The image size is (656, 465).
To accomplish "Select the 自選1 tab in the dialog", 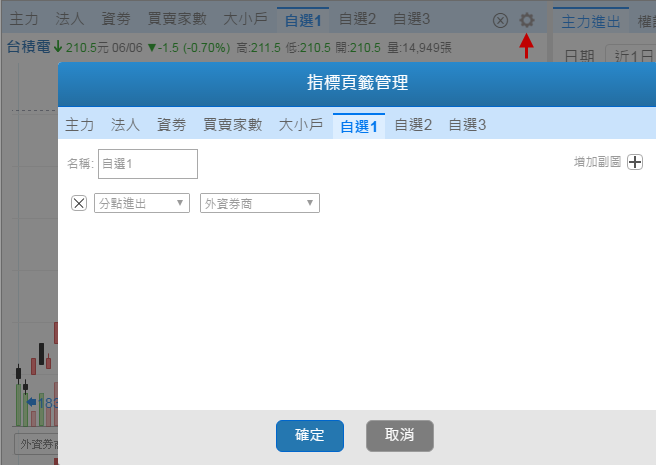I will tap(359, 126).
